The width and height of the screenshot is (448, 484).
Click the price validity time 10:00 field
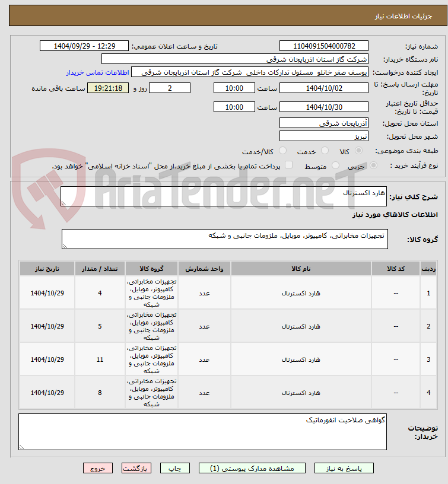[x=234, y=107]
